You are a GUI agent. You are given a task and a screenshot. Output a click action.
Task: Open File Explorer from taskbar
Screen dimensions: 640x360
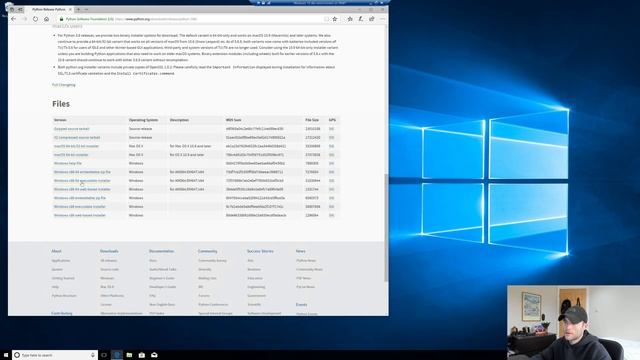point(129,355)
